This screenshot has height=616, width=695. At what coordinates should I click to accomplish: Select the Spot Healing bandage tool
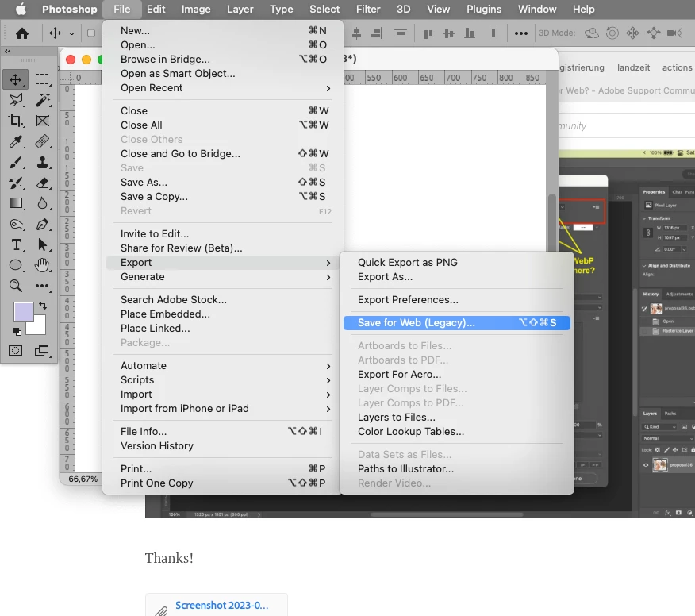click(x=42, y=141)
